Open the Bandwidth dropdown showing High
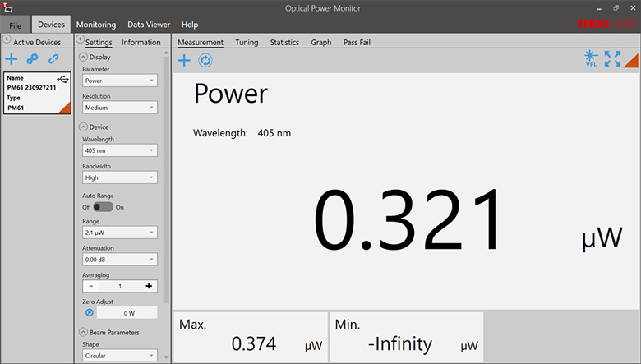The image size is (641, 364). click(120, 177)
